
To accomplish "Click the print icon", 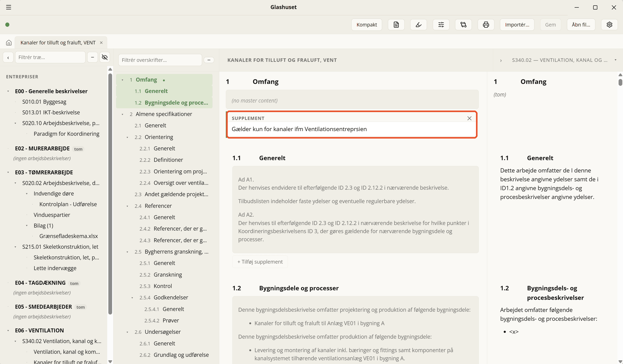I will (486, 25).
